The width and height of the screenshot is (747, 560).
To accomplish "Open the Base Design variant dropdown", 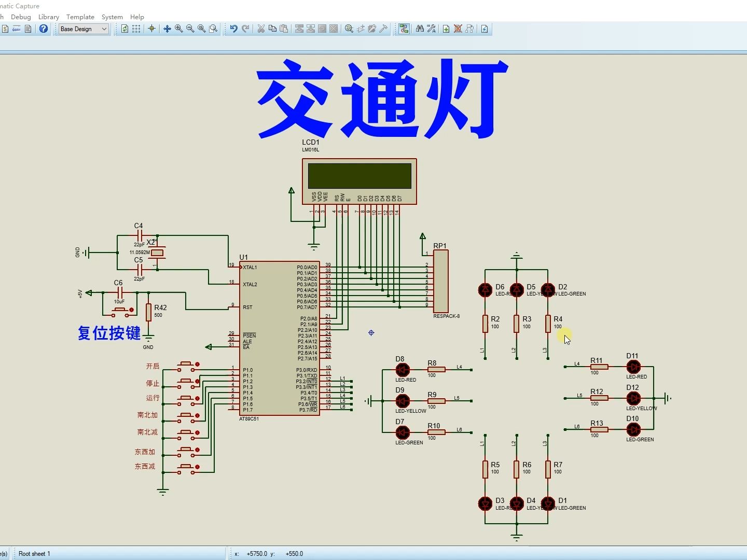I will coord(84,29).
